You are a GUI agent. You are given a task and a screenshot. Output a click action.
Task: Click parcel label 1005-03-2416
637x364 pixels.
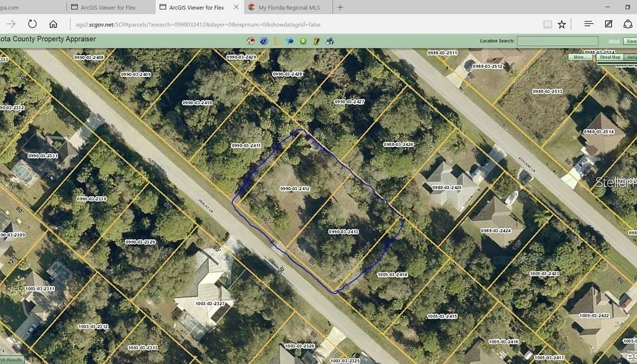click(x=504, y=341)
